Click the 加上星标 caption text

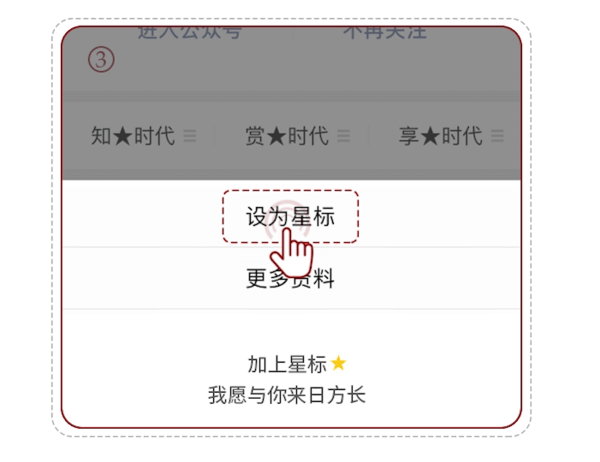[287, 364]
